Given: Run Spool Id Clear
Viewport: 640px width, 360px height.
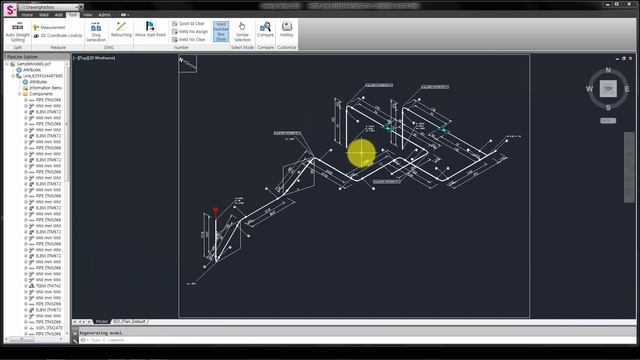Looking at the screenshot, I should pos(188,24).
